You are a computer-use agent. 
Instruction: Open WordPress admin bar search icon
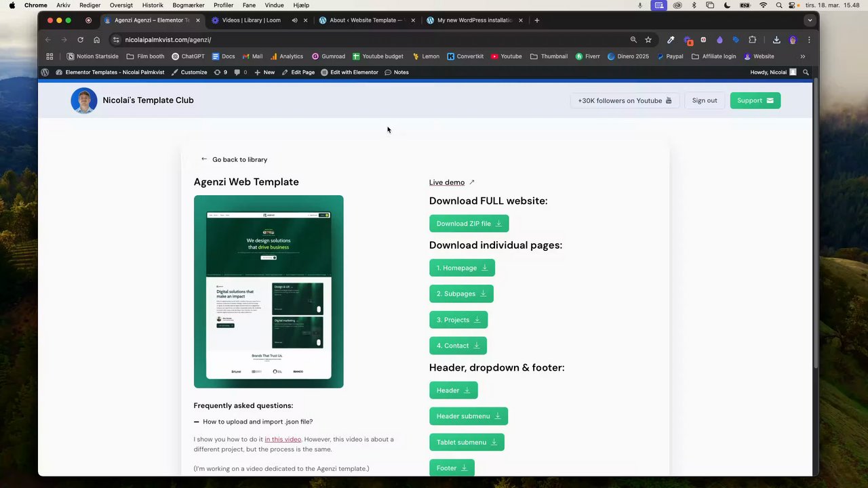806,72
